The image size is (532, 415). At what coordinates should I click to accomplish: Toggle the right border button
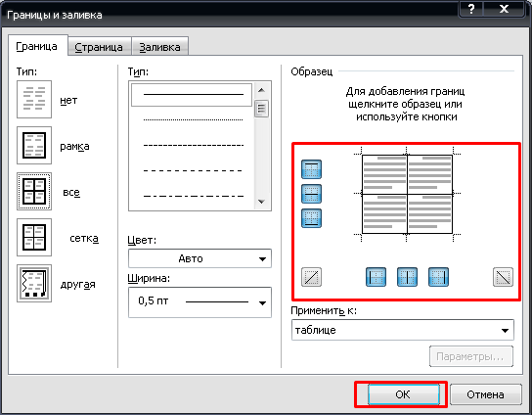(x=438, y=277)
